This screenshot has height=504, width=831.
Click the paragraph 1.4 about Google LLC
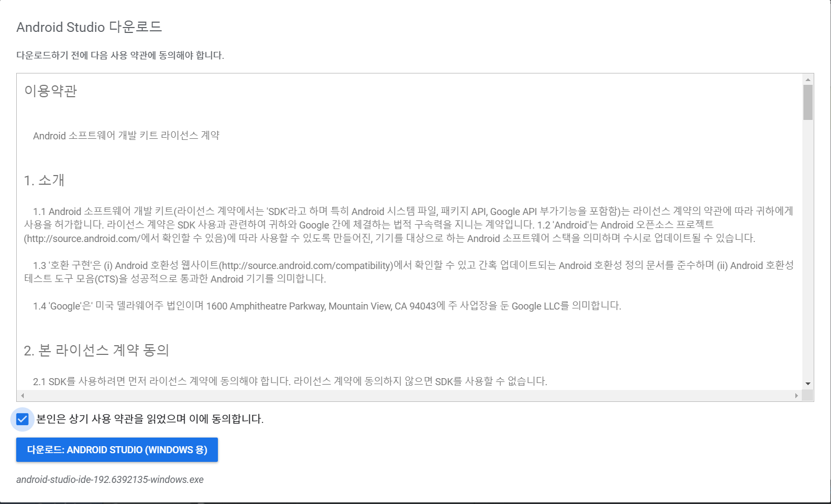(x=327, y=306)
